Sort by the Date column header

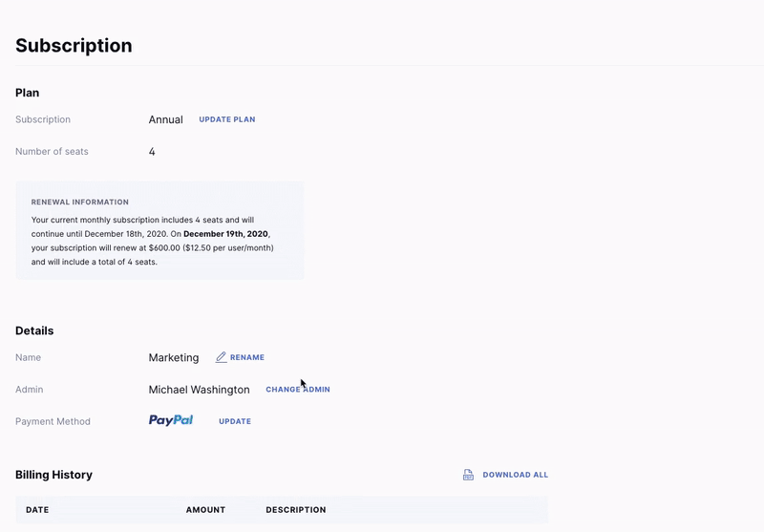37,510
